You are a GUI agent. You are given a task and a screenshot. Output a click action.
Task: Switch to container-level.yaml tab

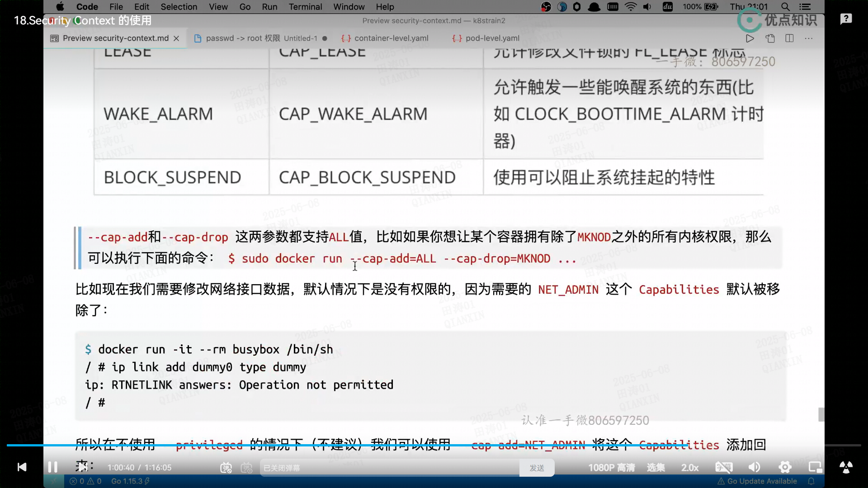click(x=391, y=38)
